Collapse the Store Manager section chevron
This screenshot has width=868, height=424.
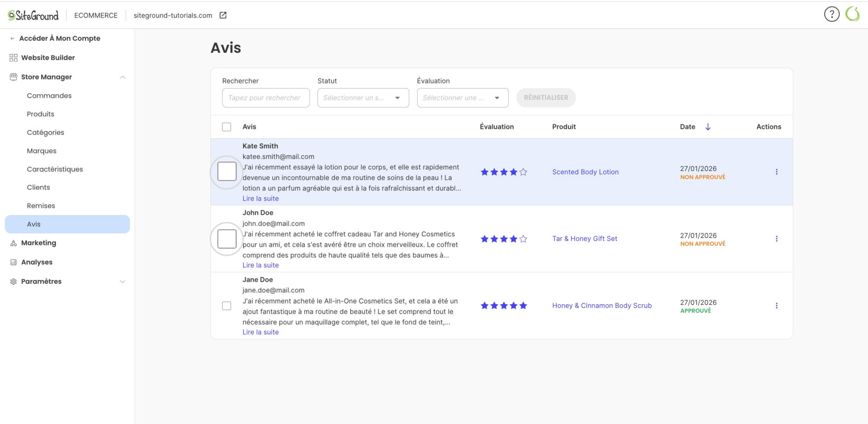click(x=122, y=77)
